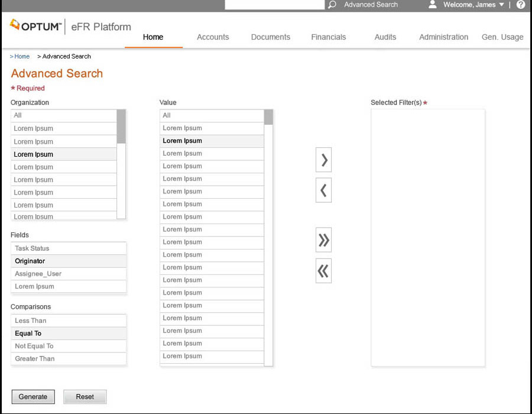532x414 pixels.
Task: Open the Financials tab
Action: tap(329, 37)
